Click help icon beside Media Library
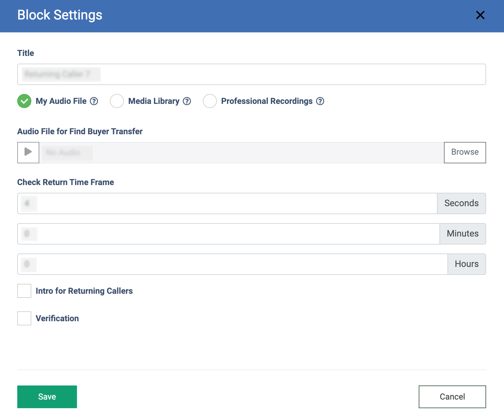The width and height of the screenshot is (504, 420). (x=187, y=101)
